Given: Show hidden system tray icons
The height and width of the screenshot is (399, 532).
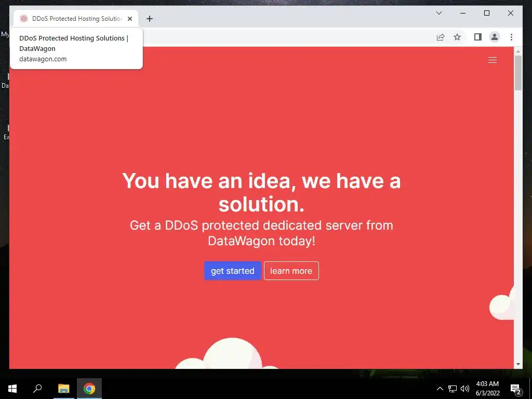Looking at the screenshot, I should pyautogui.click(x=440, y=389).
